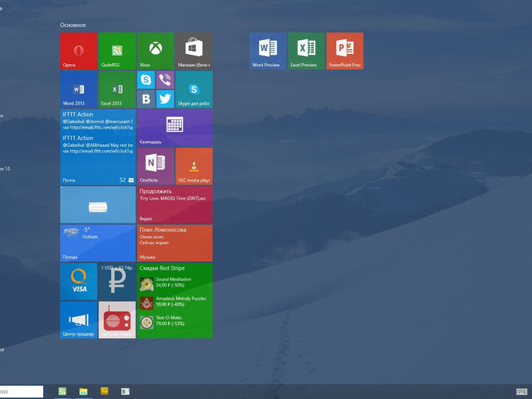This screenshot has height=399, width=532.
Task: Launch the myTuner Radio tile
Action: [117, 320]
